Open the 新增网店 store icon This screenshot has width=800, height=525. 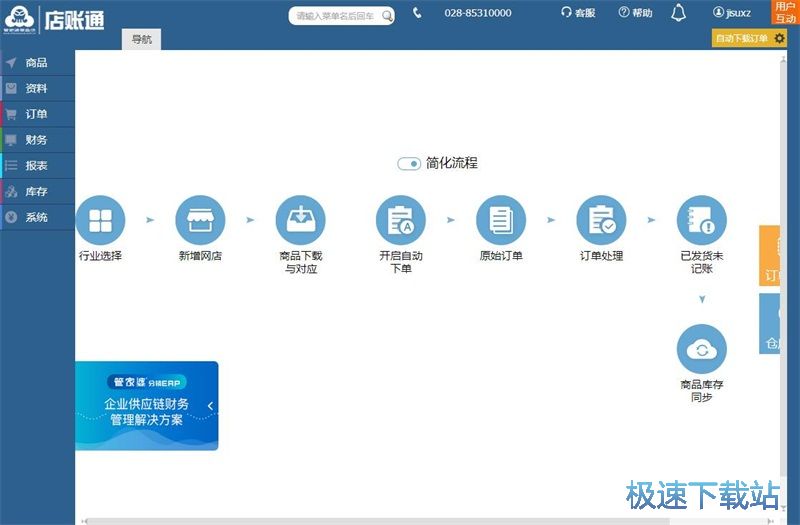pyautogui.click(x=200, y=220)
